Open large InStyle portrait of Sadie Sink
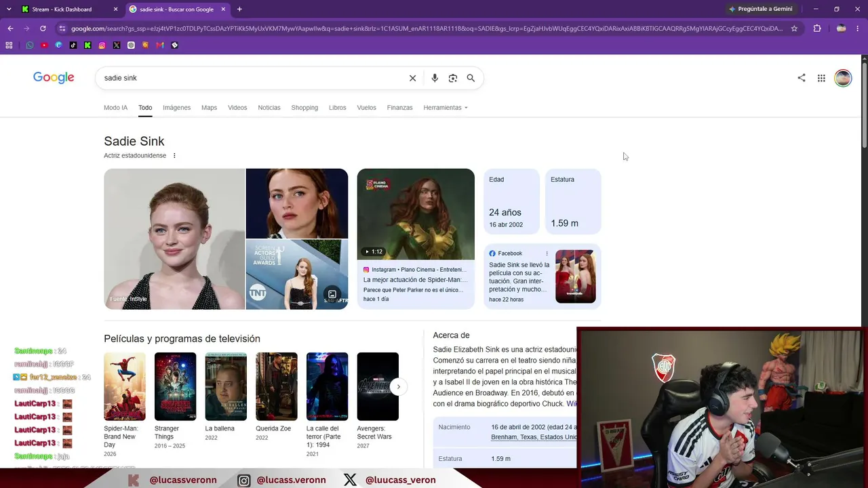 (x=174, y=239)
